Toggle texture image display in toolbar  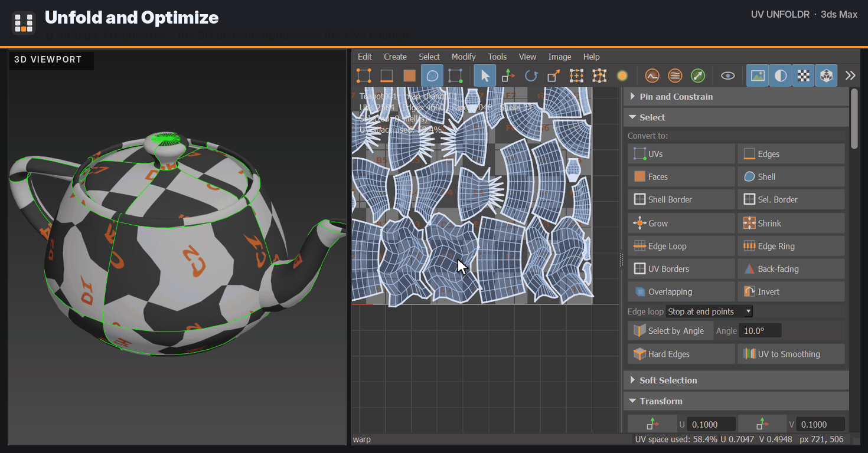click(758, 75)
